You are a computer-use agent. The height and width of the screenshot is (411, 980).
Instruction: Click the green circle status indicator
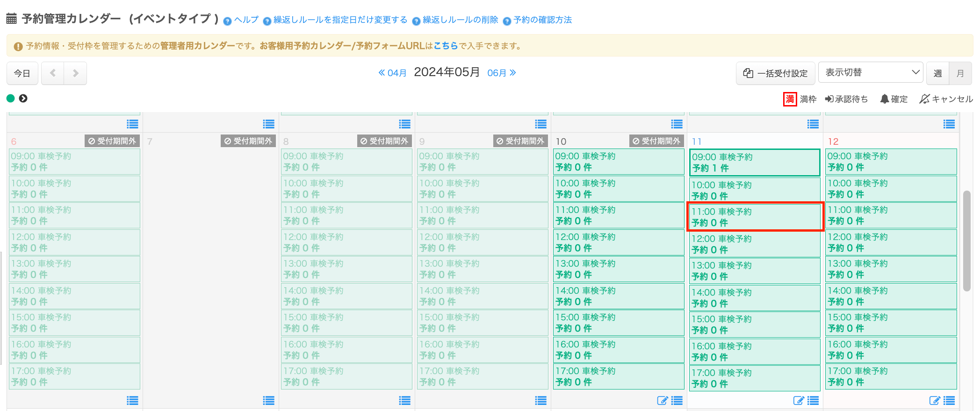[11, 99]
